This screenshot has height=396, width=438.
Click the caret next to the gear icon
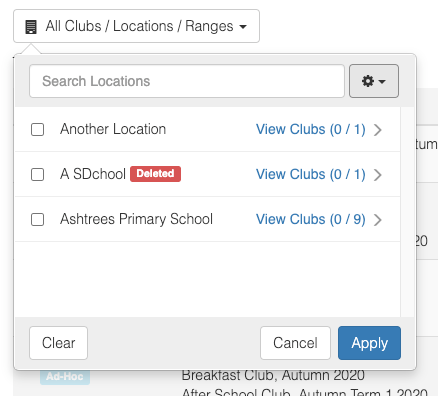[382, 81]
